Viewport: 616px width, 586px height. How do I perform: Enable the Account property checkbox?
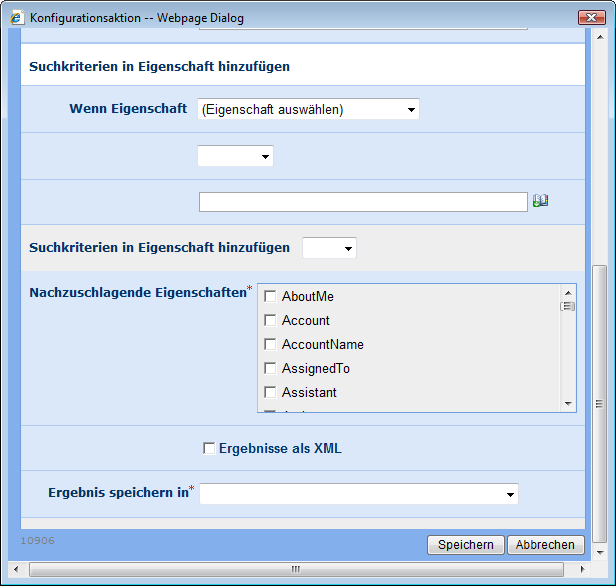[x=270, y=321]
